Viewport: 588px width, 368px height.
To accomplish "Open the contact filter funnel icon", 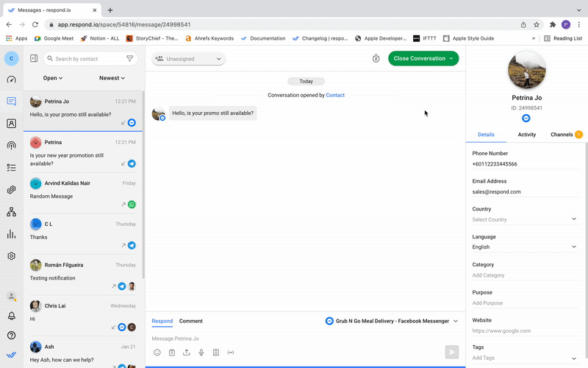I will coord(129,58).
